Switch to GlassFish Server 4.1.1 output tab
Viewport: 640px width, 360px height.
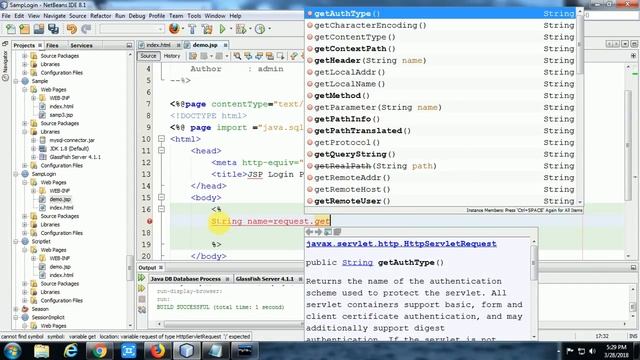click(264, 279)
